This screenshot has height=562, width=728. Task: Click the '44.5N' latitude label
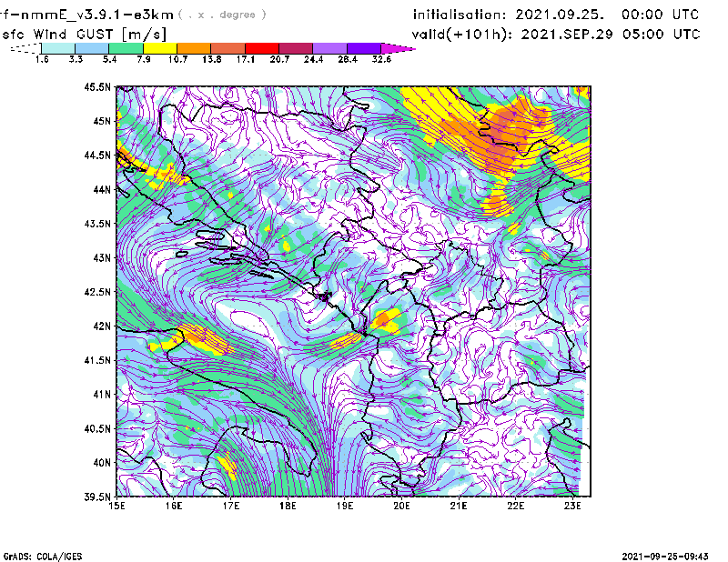pyautogui.click(x=98, y=155)
